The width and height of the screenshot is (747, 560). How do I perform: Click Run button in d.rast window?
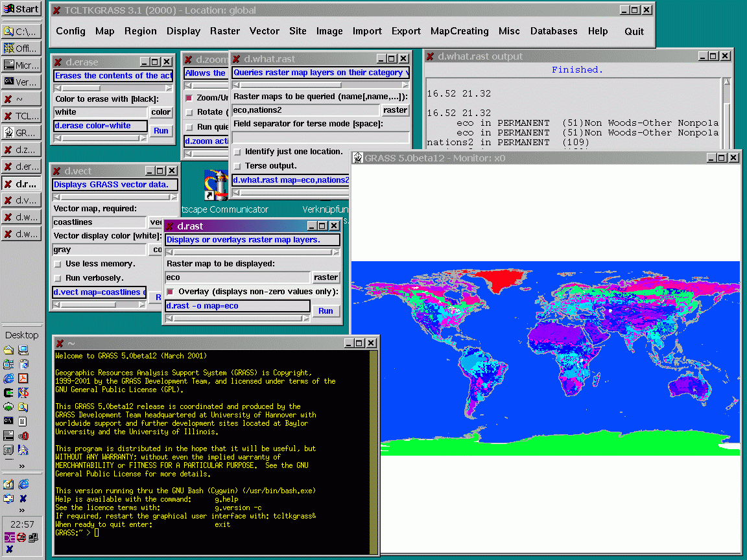(x=326, y=311)
